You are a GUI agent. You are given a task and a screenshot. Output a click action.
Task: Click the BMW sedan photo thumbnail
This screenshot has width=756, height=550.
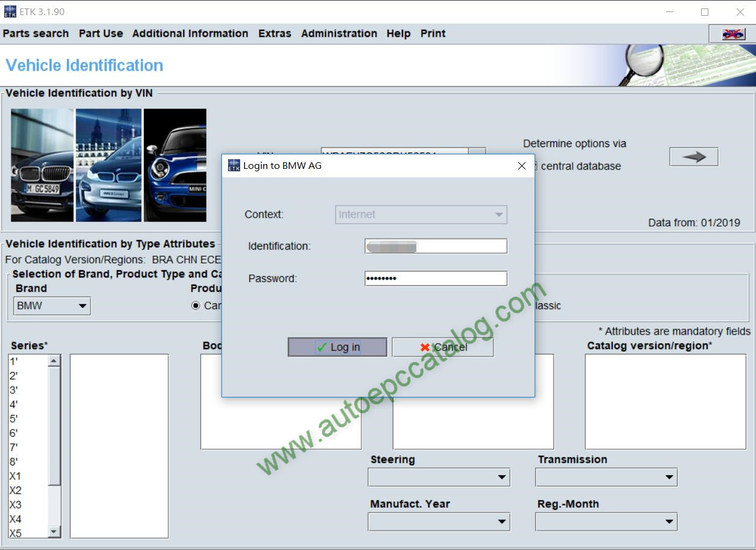tap(42, 165)
